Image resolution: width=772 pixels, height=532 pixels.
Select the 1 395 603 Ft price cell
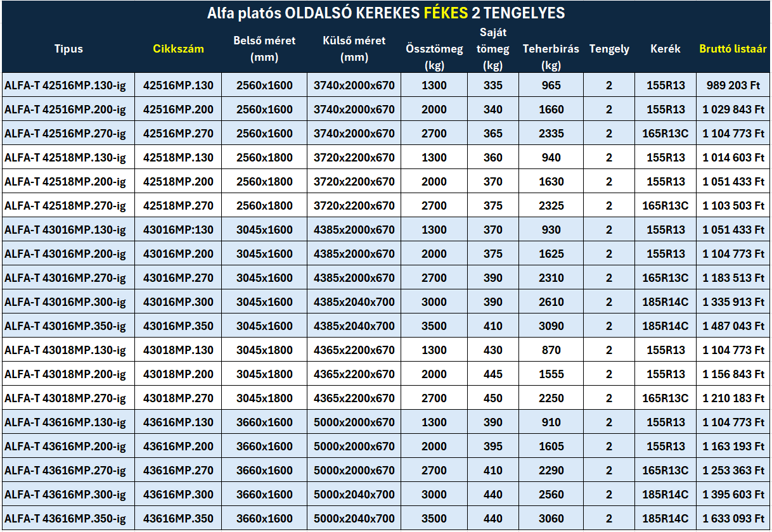coord(733,495)
